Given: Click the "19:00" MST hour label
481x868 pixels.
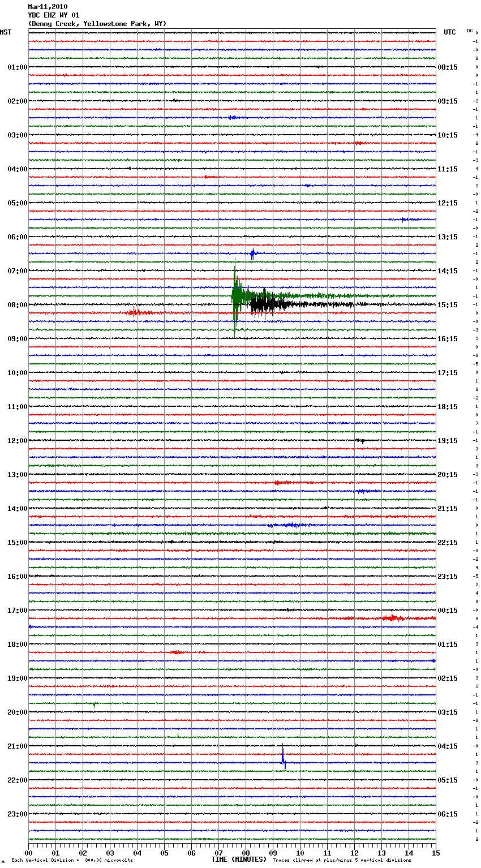Looking at the screenshot, I should [17, 678].
